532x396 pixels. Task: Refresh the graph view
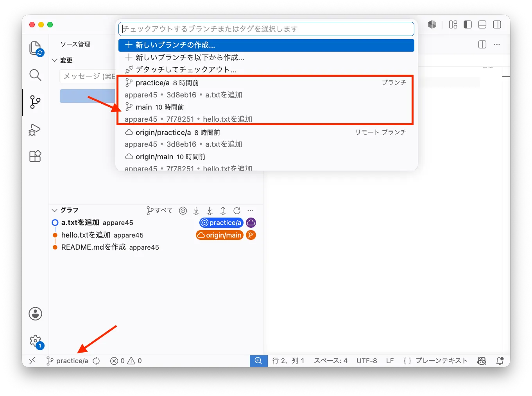[x=237, y=211]
